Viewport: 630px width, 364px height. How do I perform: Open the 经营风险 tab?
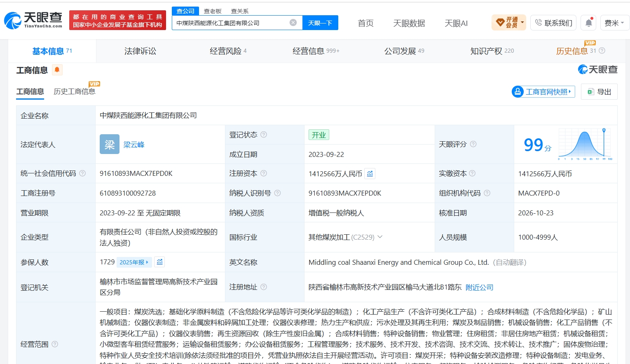[228, 51]
